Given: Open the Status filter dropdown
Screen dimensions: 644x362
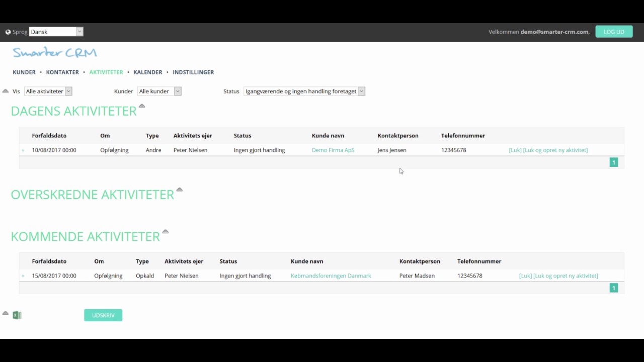Looking at the screenshot, I should [304, 91].
